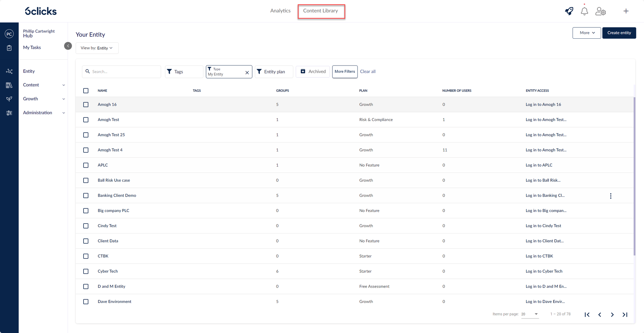Open the View by Entity dropdown
The height and width of the screenshot is (333, 644).
97,48
